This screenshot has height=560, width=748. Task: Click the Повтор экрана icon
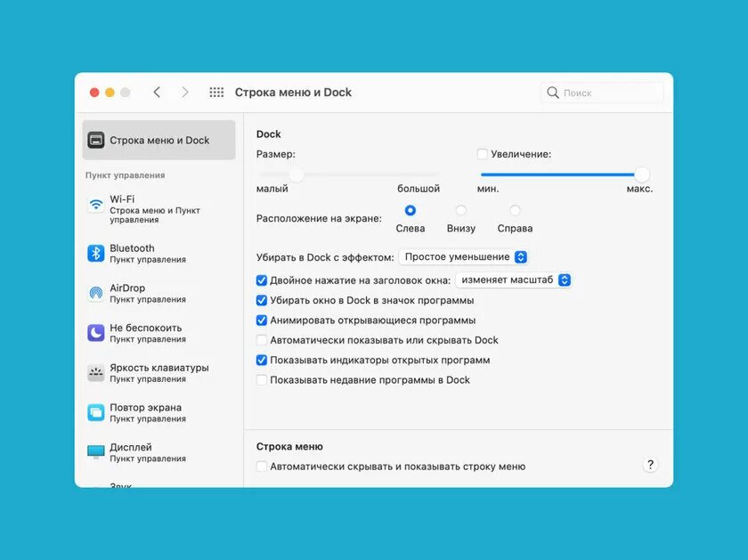pos(96,412)
